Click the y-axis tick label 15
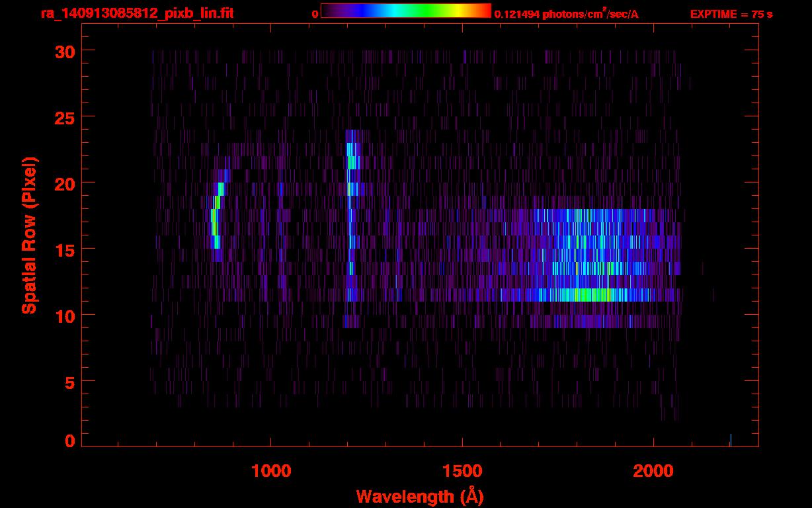 click(x=64, y=249)
